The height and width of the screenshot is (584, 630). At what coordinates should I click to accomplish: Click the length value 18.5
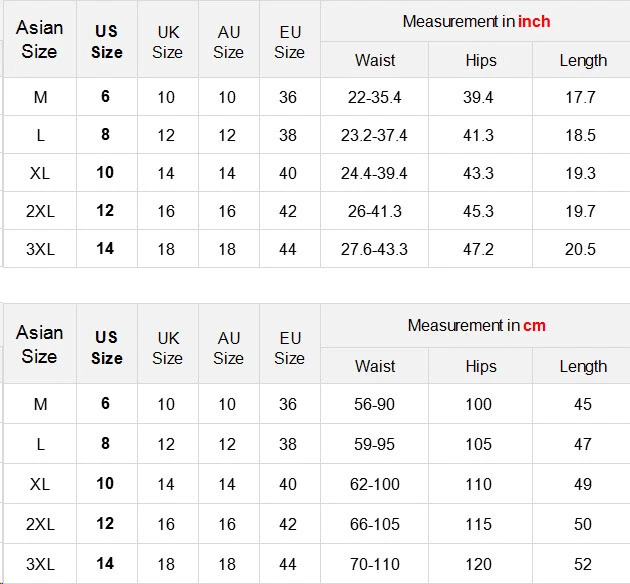(x=580, y=135)
